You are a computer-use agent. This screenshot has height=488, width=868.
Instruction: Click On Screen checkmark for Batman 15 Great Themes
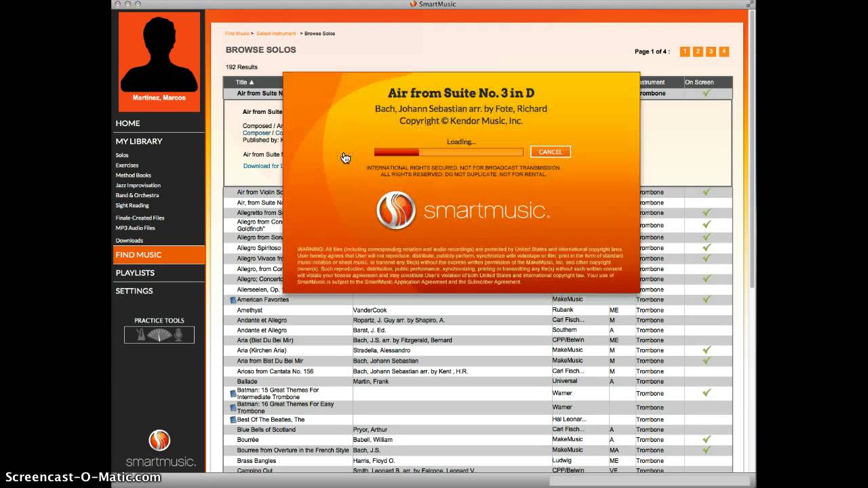(706, 393)
